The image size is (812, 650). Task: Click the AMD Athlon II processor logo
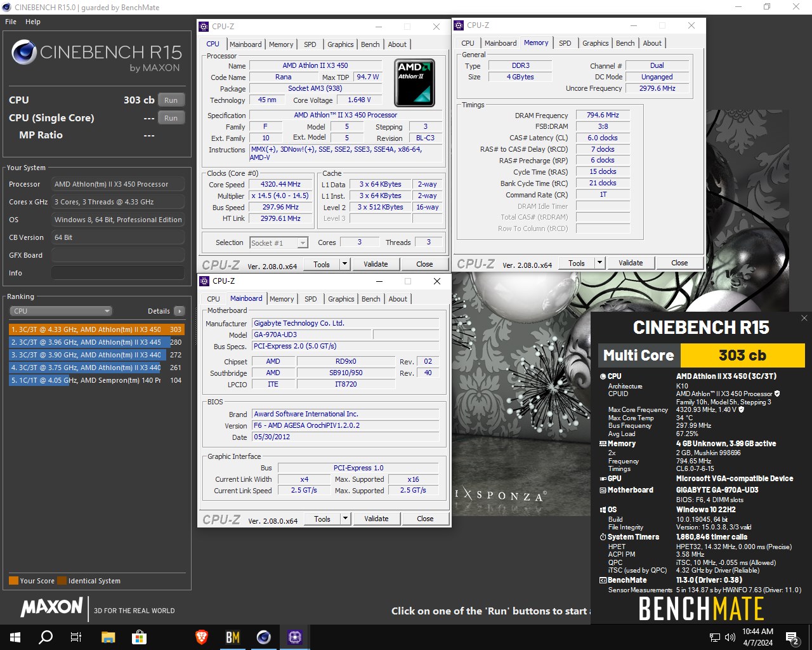pyautogui.click(x=414, y=83)
